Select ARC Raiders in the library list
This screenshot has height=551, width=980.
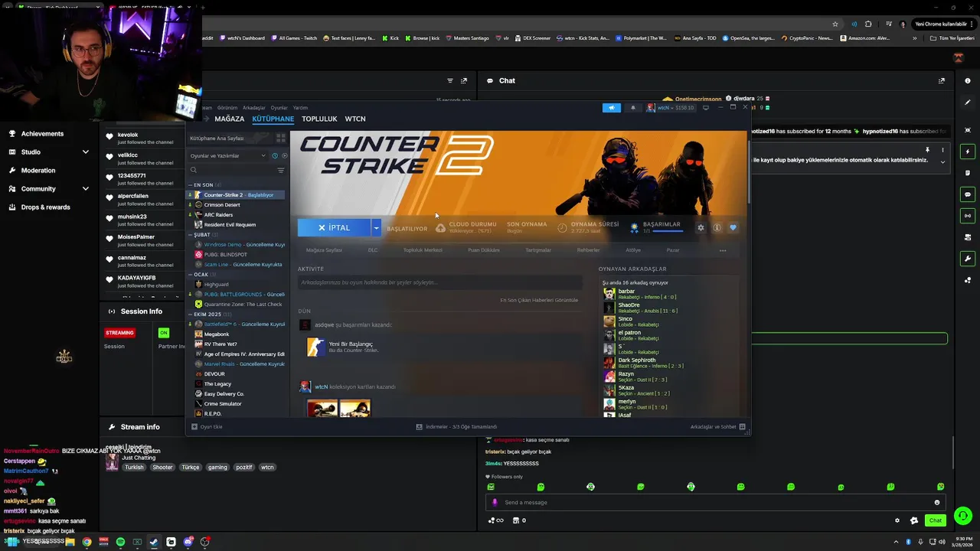click(218, 215)
